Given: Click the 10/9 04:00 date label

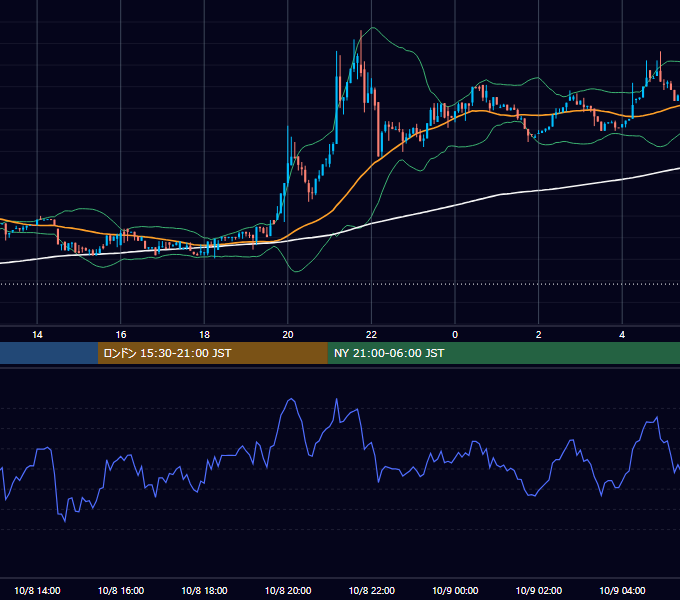Looking at the screenshot, I should pyautogui.click(x=622, y=590).
